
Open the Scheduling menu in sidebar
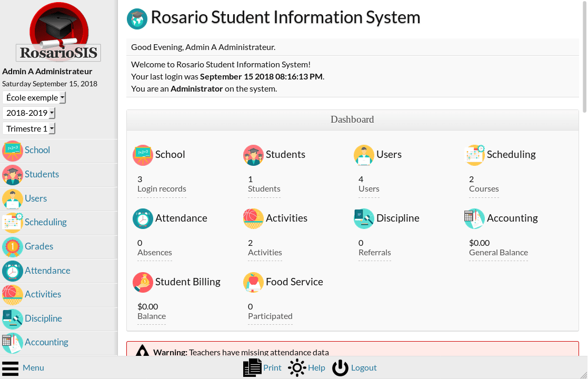click(45, 222)
